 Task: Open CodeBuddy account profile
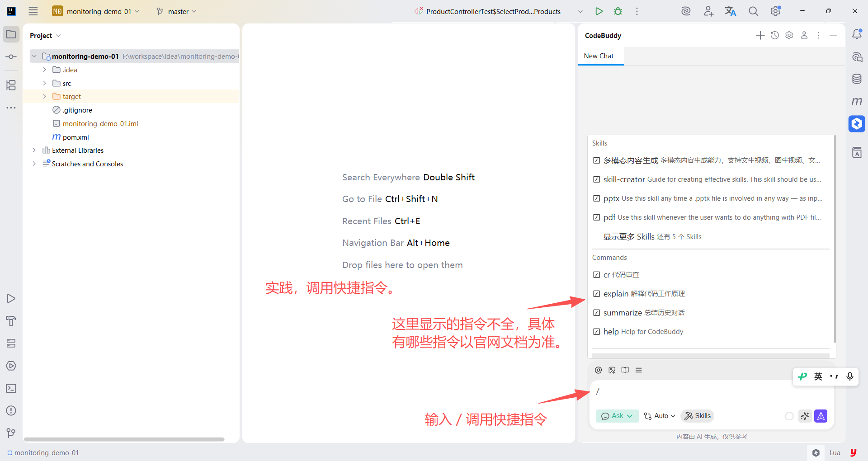(x=804, y=35)
